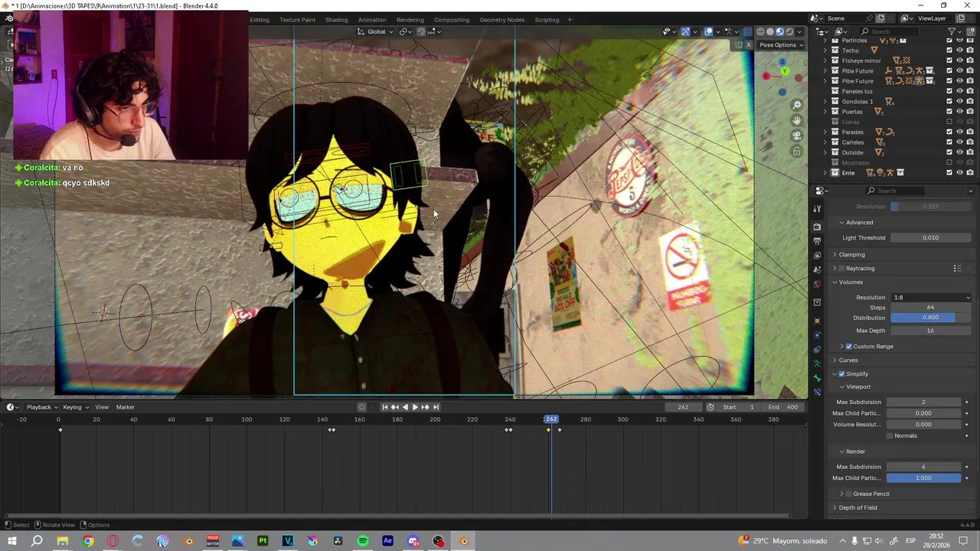980x551 pixels.
Task: Switch to solid viewport shading
Action: click(770, 31)
